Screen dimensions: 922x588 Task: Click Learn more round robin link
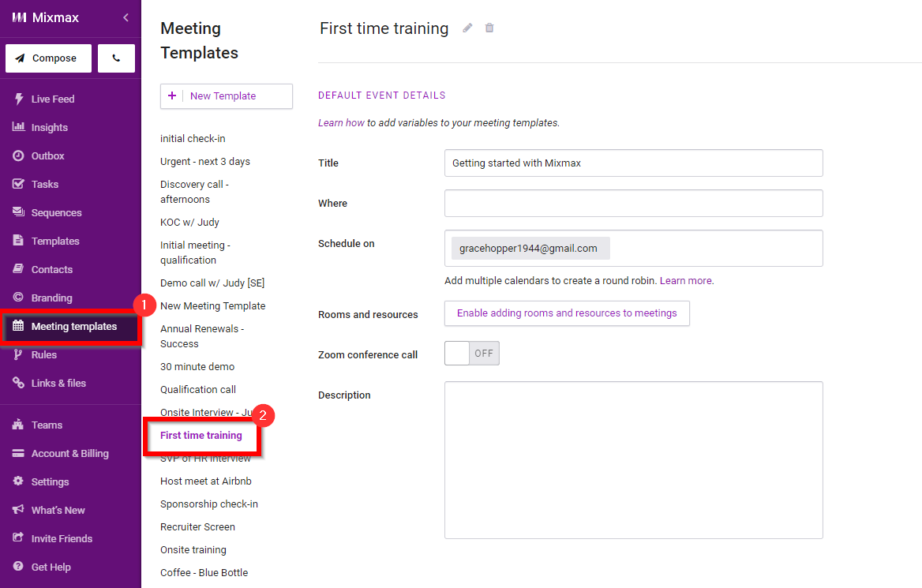[686, 280]
